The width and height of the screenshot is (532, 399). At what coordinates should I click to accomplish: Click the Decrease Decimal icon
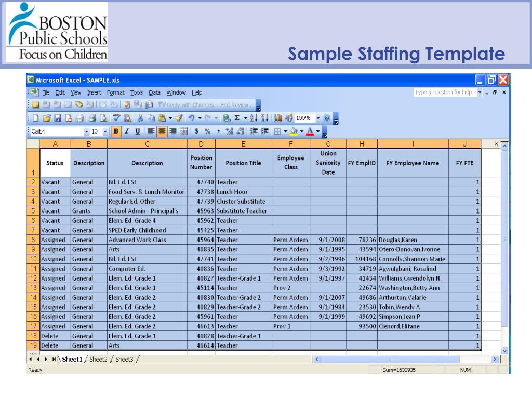241,131
